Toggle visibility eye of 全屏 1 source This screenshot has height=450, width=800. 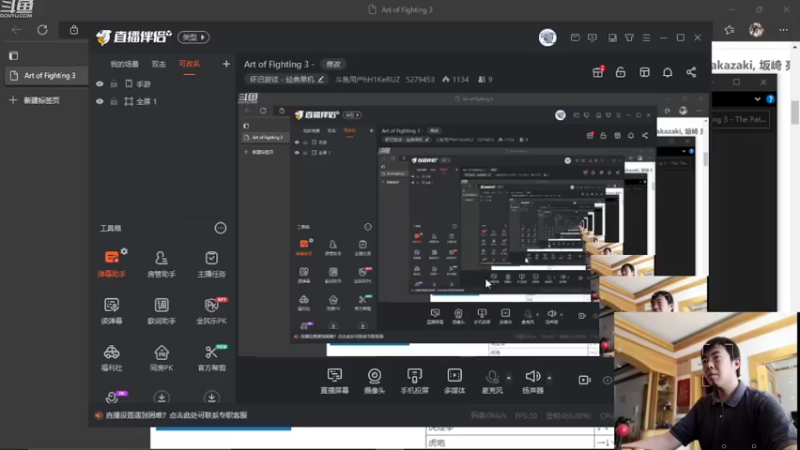pyautogui.click(x=99, y=102)
